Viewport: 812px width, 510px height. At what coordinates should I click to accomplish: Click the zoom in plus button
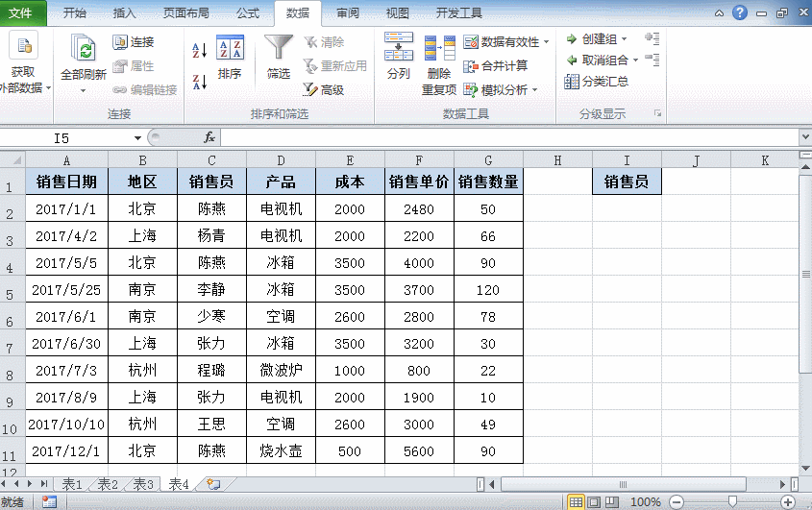pyautogui.click(x=788, y=501)
